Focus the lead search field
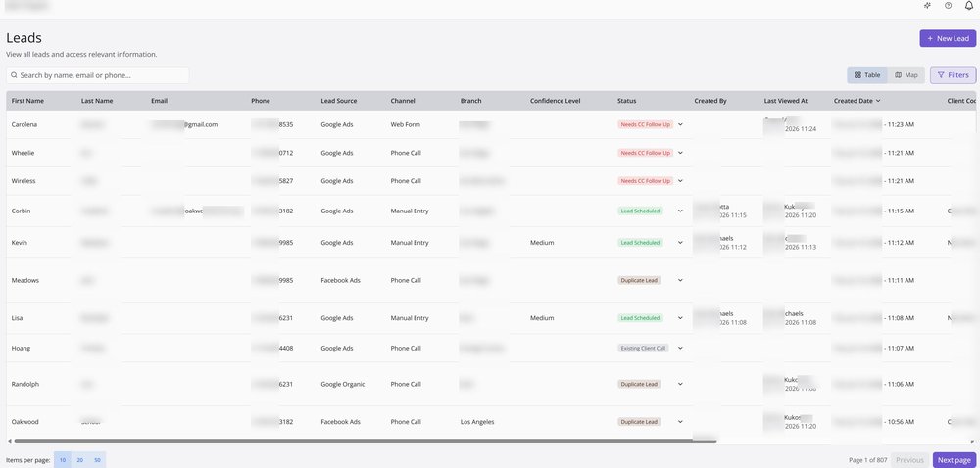Image resolution: width=980 pixels, height=468 pixels. [x=97, y=74]
